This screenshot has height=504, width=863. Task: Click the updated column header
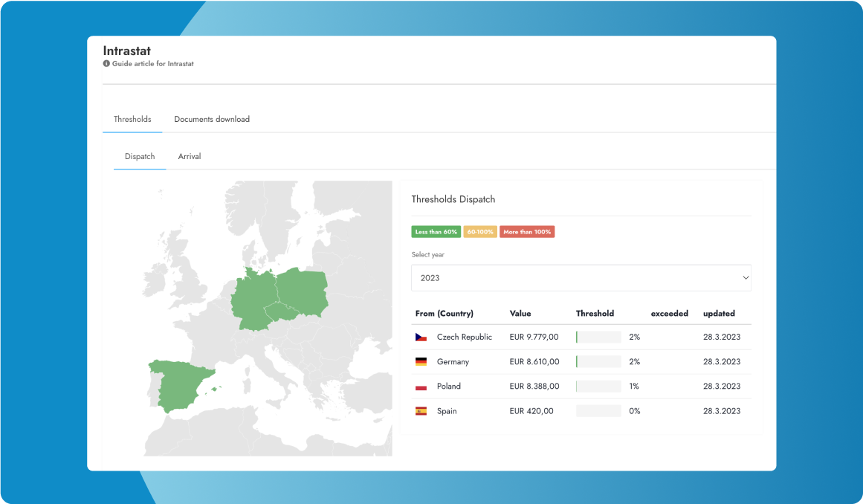(719, 314)
